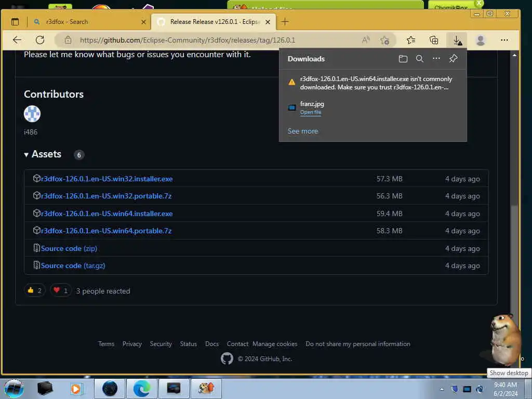Image resolution: width=532 pixels, height=399 pixels.
Task: Open file link under franz.jpg
Action: tap(311, 112)
